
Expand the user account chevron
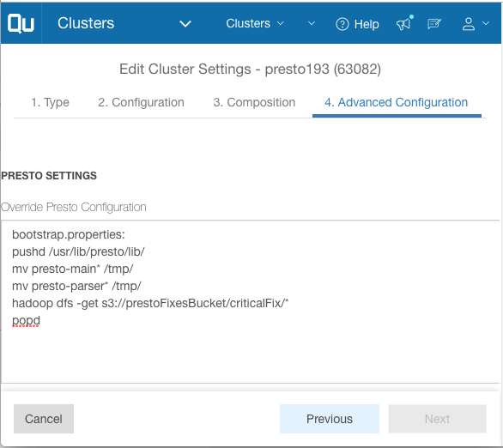486,23
